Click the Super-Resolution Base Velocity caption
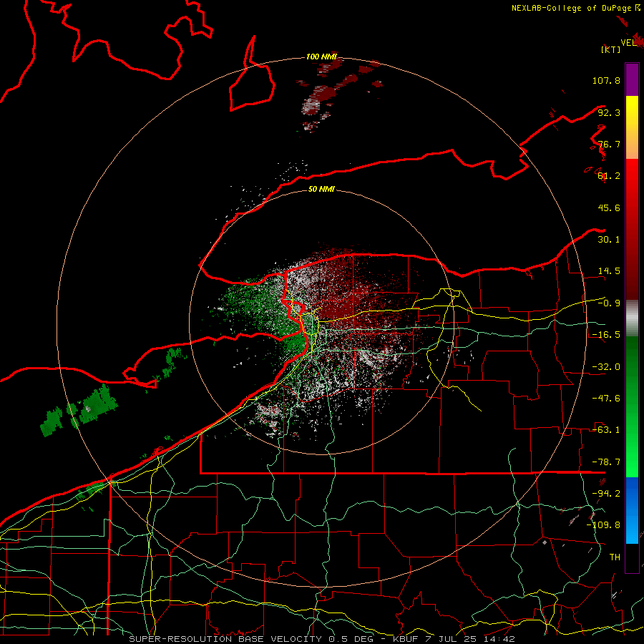Viewport: 644px width, 644px height. [x=321, y=639]
